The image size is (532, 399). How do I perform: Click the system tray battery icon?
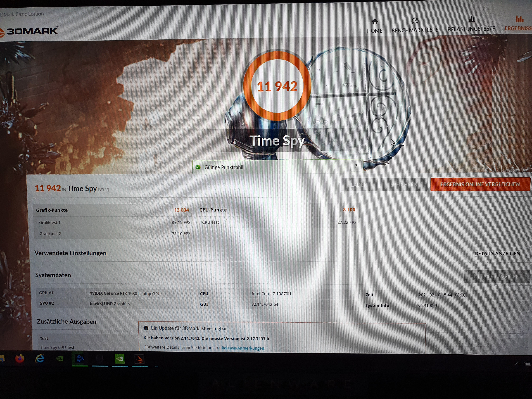(x=528, y=363)
